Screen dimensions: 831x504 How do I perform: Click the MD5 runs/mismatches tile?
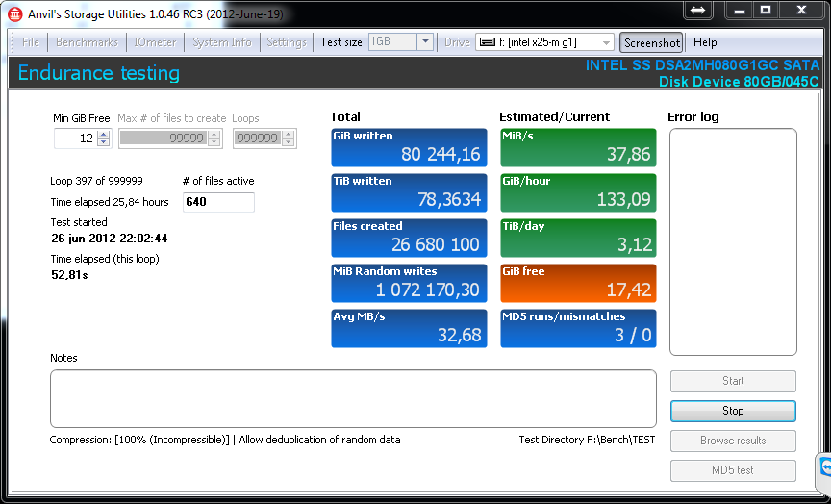click(578, 329)
